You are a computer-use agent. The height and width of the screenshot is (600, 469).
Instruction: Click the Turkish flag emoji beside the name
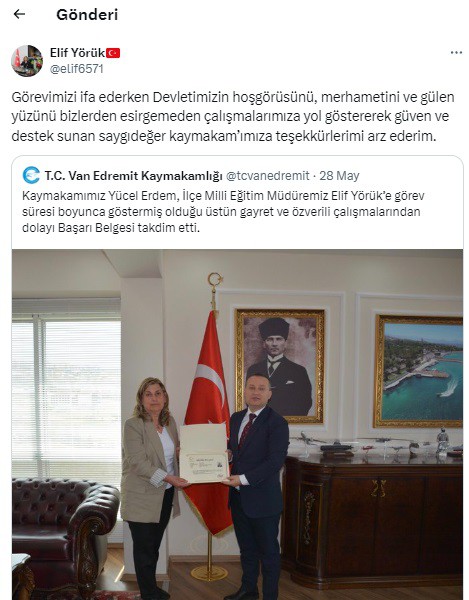tap(113, 53)
